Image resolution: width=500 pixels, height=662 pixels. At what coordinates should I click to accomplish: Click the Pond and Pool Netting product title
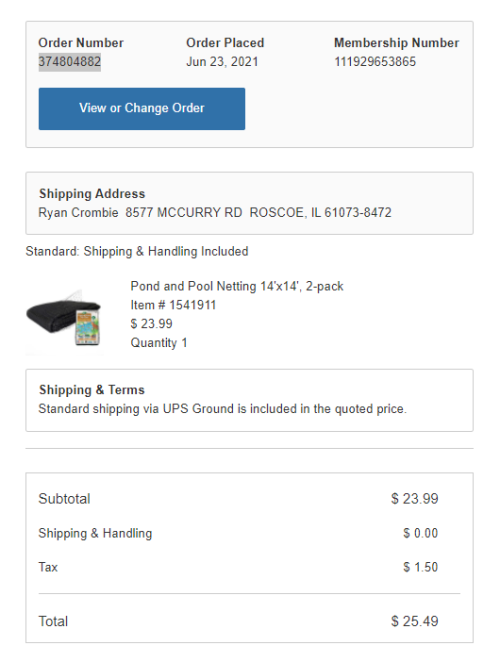click(236, 286)
